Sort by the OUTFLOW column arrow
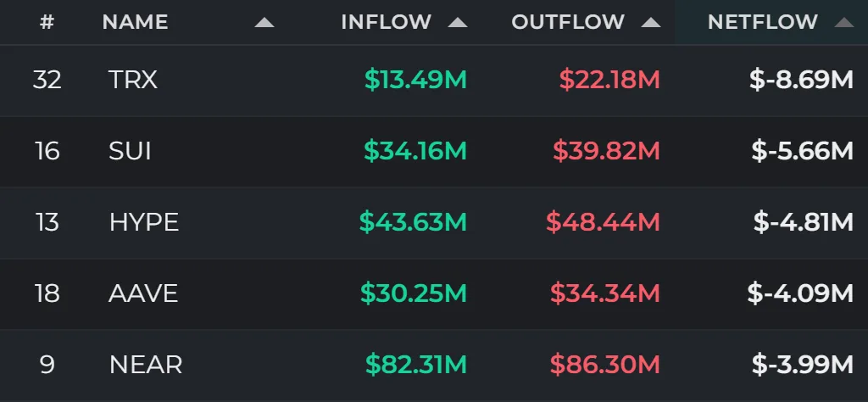868x402 pixels. (x=651, y=22)
